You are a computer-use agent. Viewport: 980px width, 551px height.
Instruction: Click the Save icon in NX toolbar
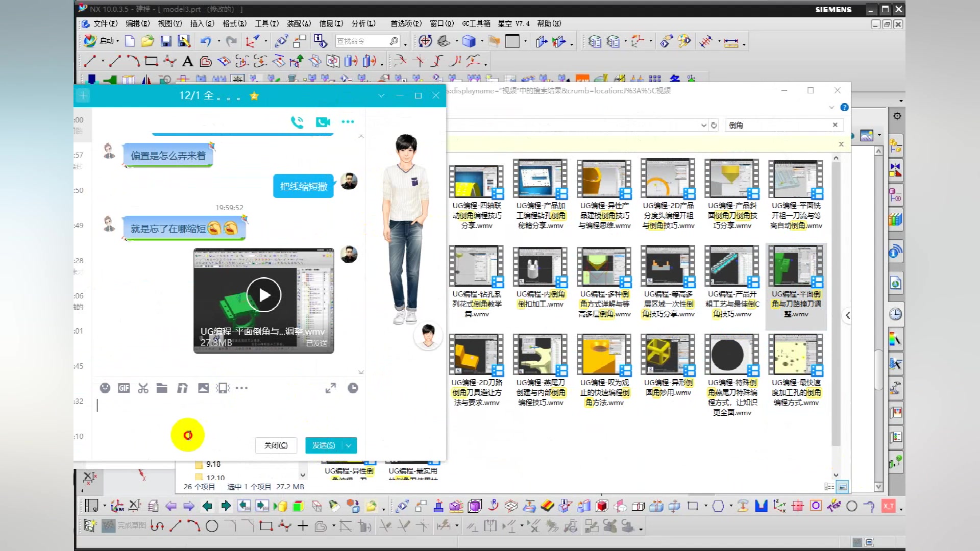click(166, 41)
